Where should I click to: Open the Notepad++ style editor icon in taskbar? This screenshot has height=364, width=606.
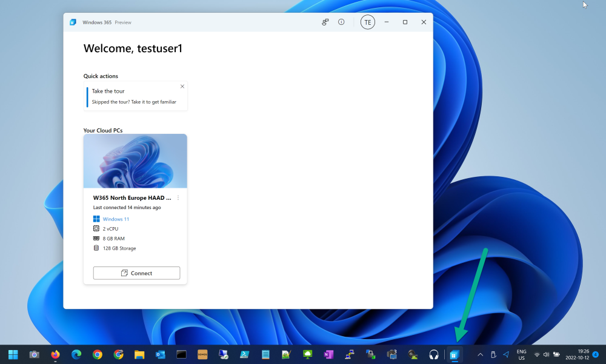[287, 354]
